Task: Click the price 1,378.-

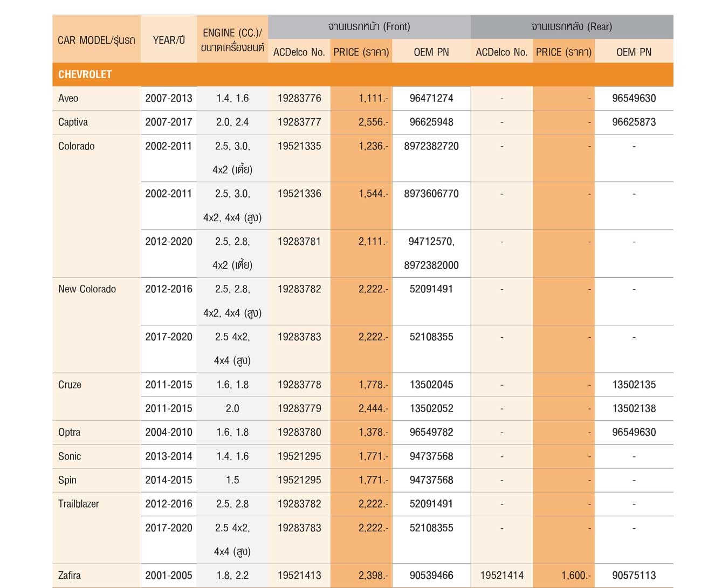Action: click(x=373, y=432)
